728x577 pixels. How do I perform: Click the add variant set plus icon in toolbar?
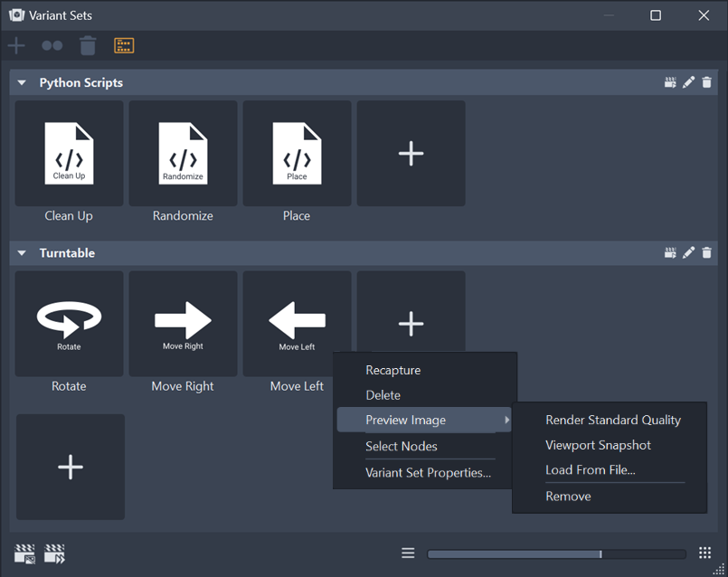click(x=16, y=45)
